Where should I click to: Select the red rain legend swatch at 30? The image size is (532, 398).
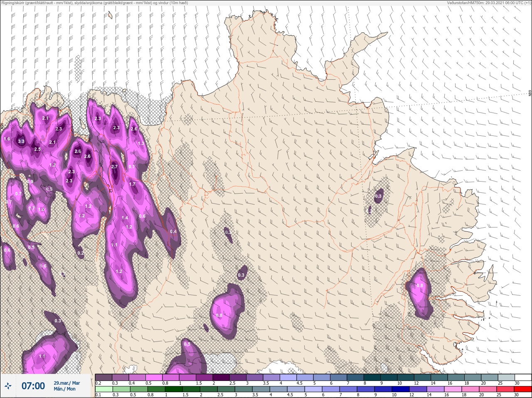pos(522,389)
